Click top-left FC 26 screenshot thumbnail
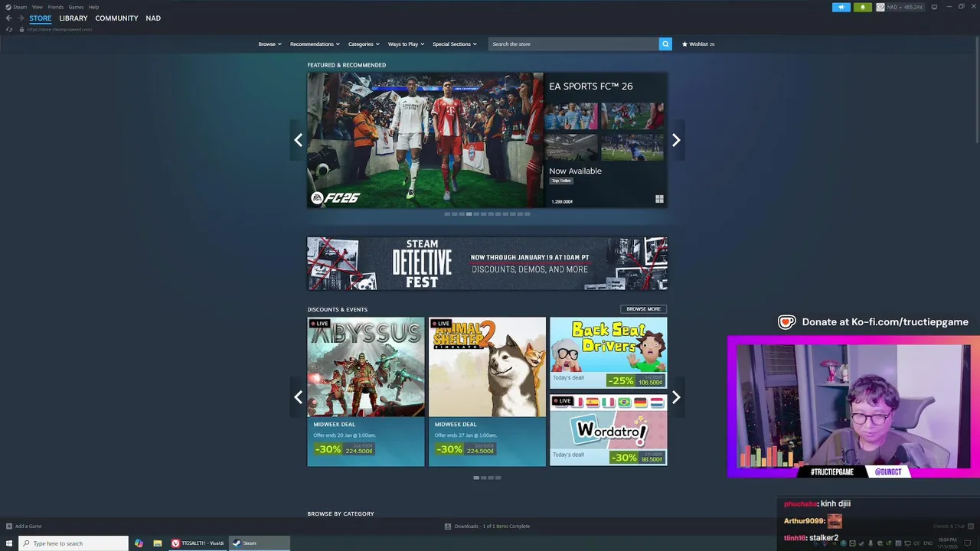The width and height of the screenshot is (980, 551). [x=571, y=116]
